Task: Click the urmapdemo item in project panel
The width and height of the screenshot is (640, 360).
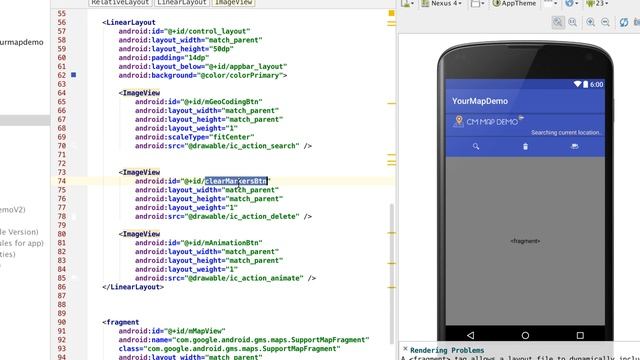Action: (22, 42)
